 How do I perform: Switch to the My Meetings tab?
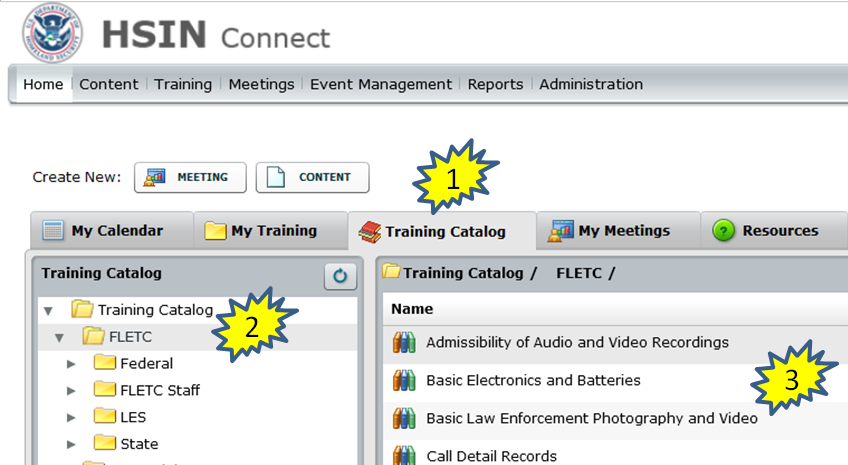pyautogui.click(x=618, y=231)
